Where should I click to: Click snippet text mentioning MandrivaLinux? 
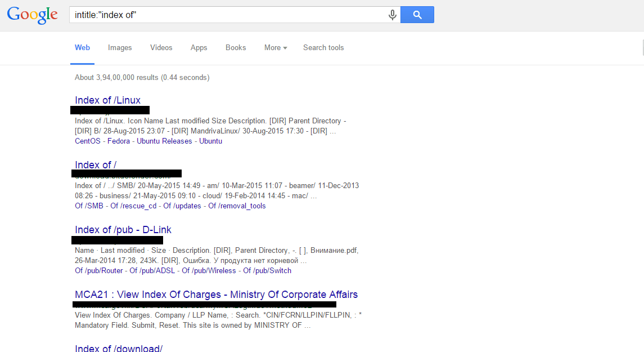pyautogui.click(x=206, y=131)
